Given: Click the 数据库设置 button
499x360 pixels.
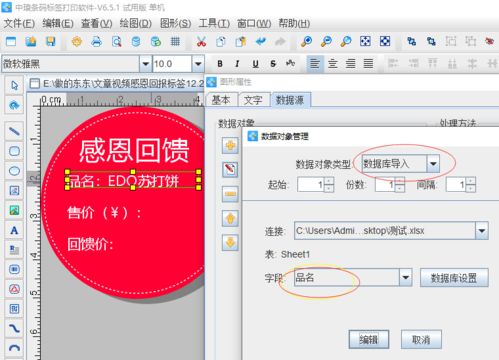Looking at the screenshot, I should [x=454, y=278].
